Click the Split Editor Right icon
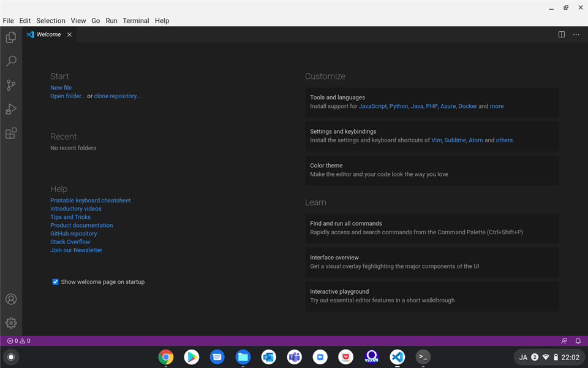The width and height of the screenshot is (588, 368). 562,34
